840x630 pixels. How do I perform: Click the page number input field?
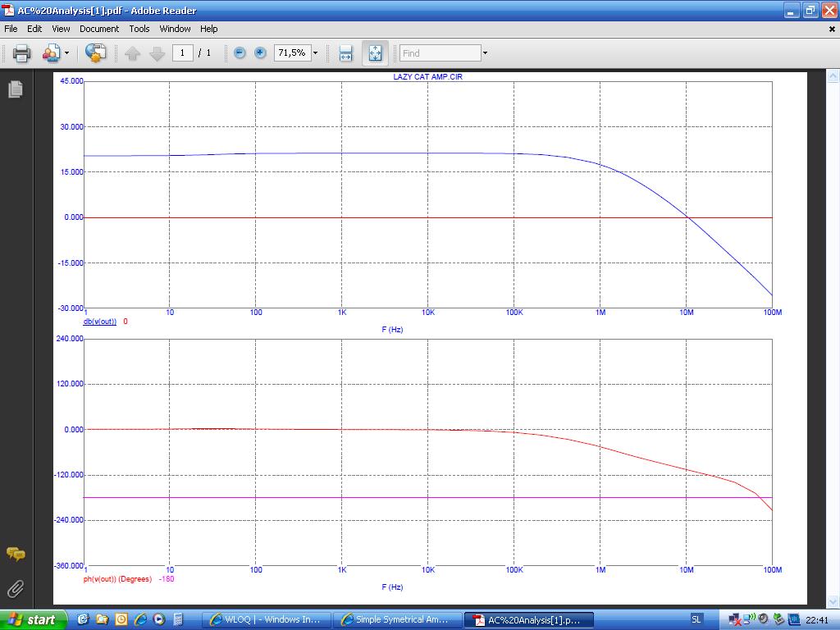pos(182,52)
